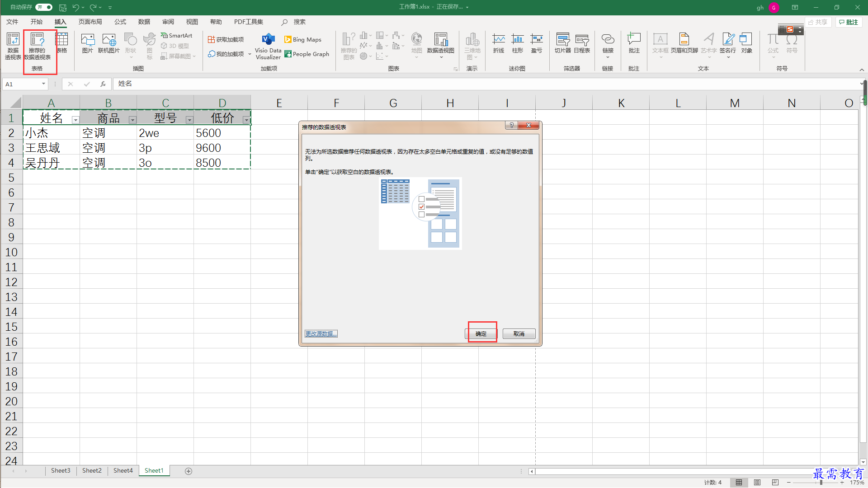Click the 更改源数据 link
This screenshot has width=868, height=488.
321,334
